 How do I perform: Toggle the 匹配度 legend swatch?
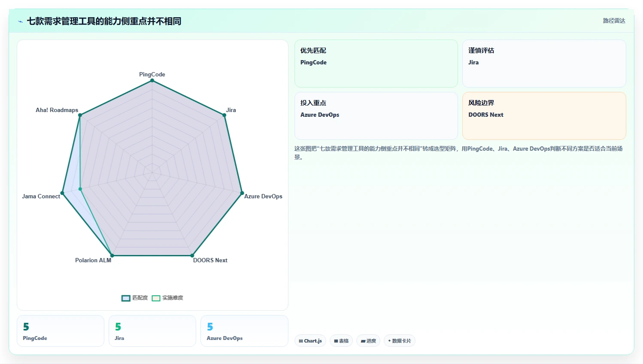pos(126,298)
